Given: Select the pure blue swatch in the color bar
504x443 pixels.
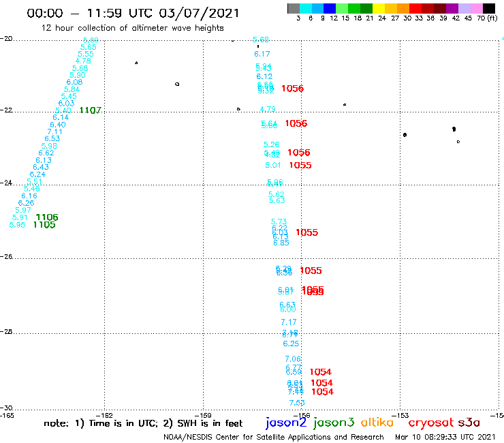Looking at the screenshot, I should point(330,8).
